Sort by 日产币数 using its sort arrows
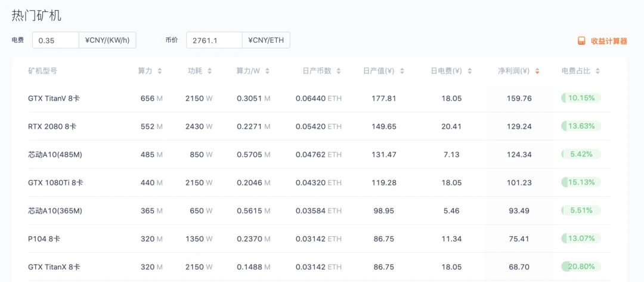 (x=339, y=71)
